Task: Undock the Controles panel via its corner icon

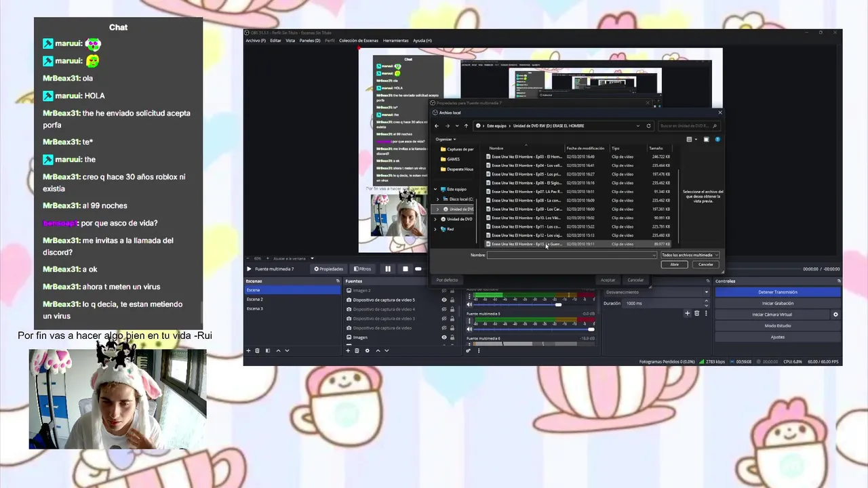Action: [x=839, y=281]
